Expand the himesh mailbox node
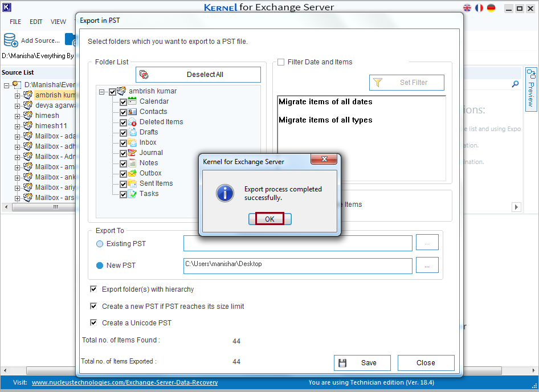Image resolution: width=539 pixels, height=392 pixels. pyautogui.click(x=17, y=117)
